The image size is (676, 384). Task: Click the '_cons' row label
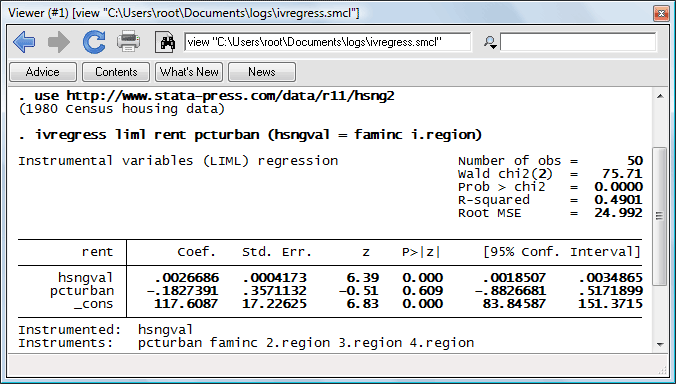pyautogui.click(x=93, y=304)
